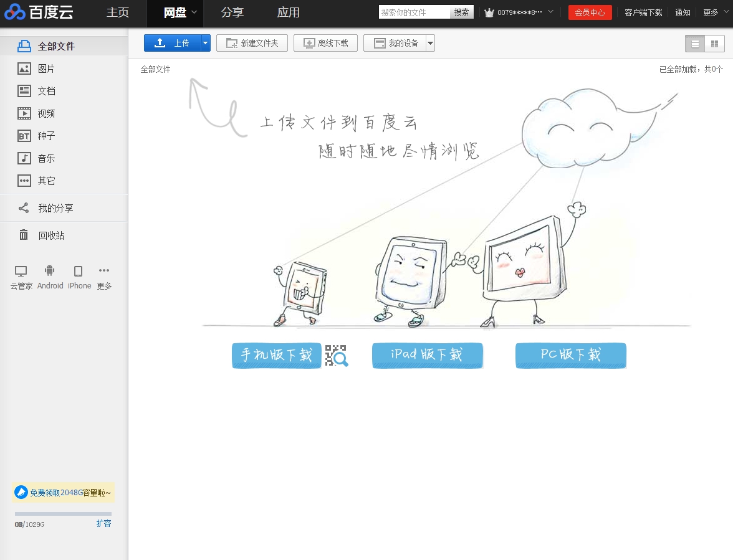Screen dimensions: 733x560
Task: Click the iPad版下载 button
Action: [x=428, y=356]
